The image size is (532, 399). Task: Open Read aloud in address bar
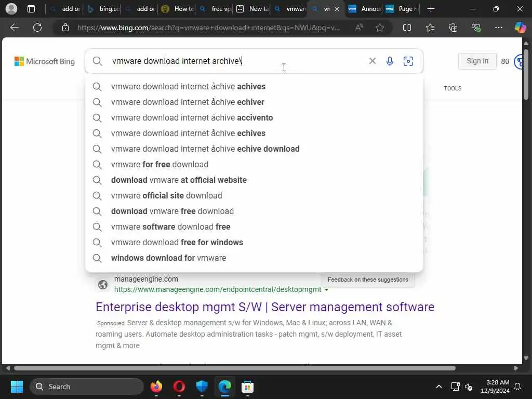[359, 28]
